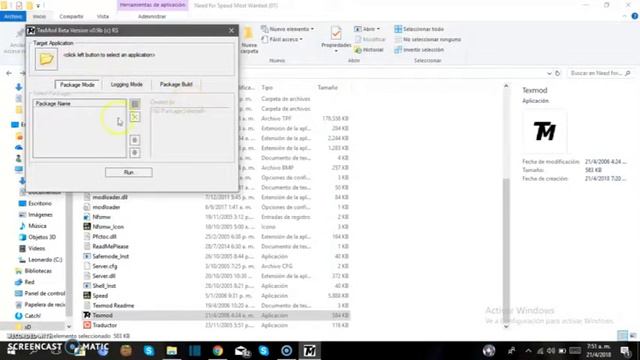Open the notification center icon on the taskbar

pyautogui.click(x=625, y=351)
